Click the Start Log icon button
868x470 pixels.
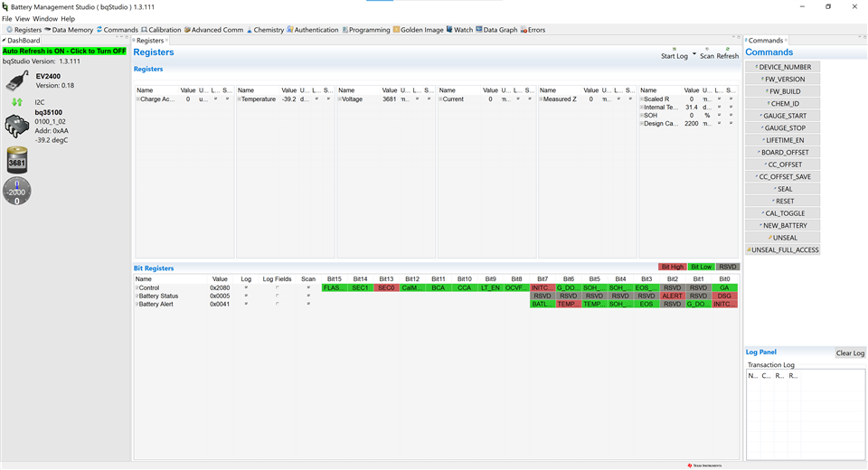coord(675,53)
